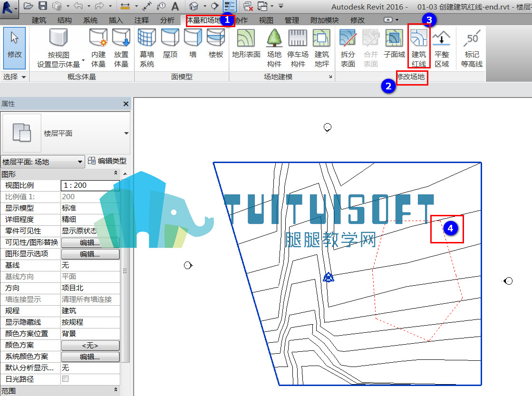Image resolution: width=532 pixels, height=396 pixels.
Task: Select the 墙 wall by face tool
Action: [x=193, y=44]
